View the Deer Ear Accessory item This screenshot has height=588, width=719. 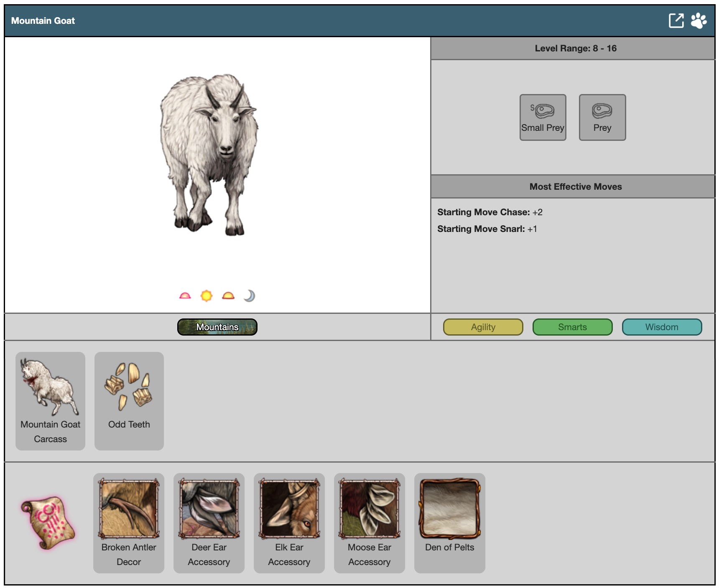[x=209, y=522]
